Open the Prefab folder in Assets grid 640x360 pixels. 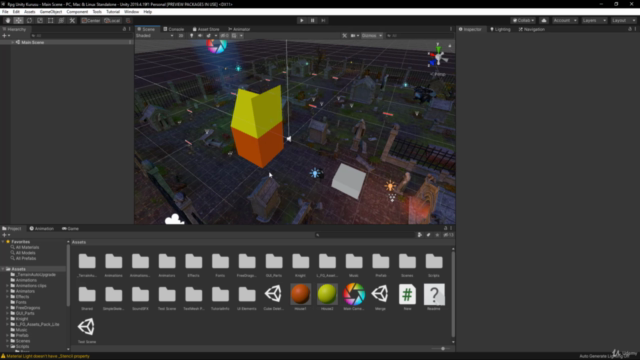[380, 265]
